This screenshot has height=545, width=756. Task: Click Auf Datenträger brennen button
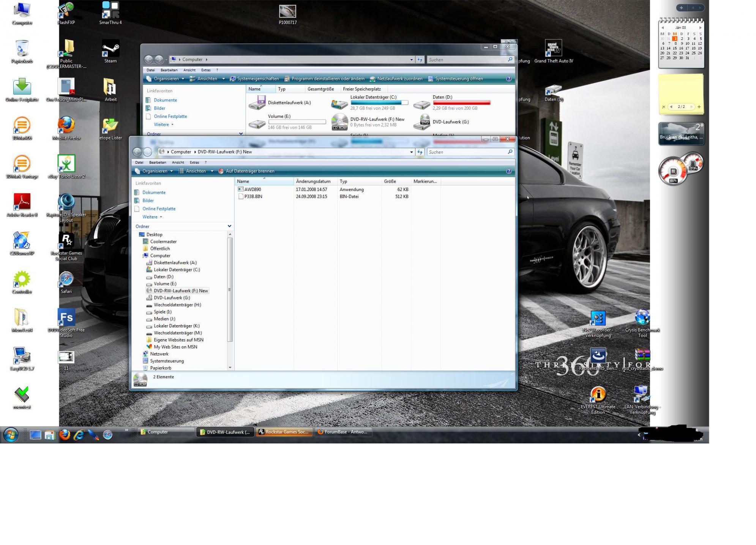tap(246, 171)
